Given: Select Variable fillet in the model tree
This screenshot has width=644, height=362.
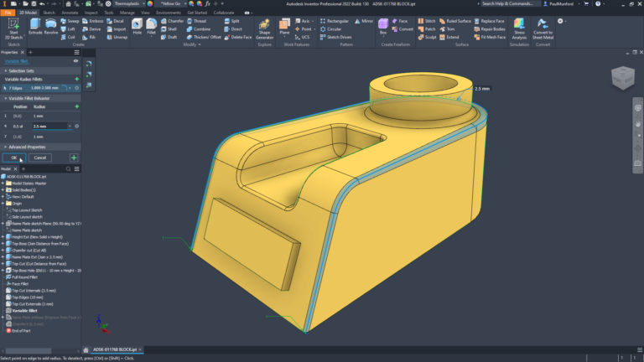Looking at the screenshot, I should 24,311.
